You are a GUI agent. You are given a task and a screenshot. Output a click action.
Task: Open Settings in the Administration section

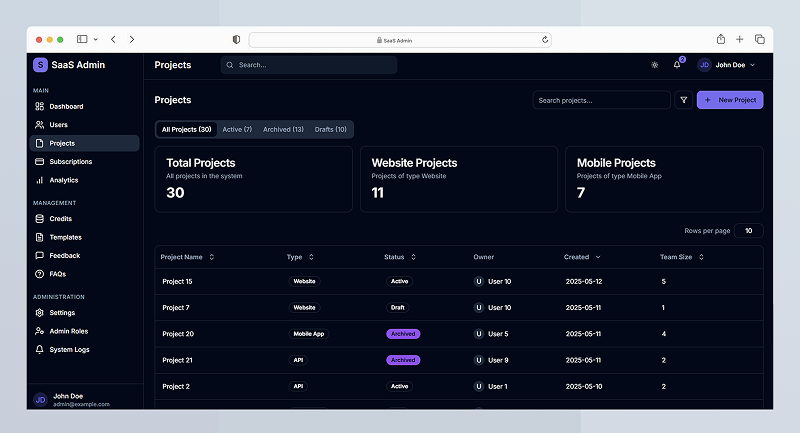pos(61,313)
